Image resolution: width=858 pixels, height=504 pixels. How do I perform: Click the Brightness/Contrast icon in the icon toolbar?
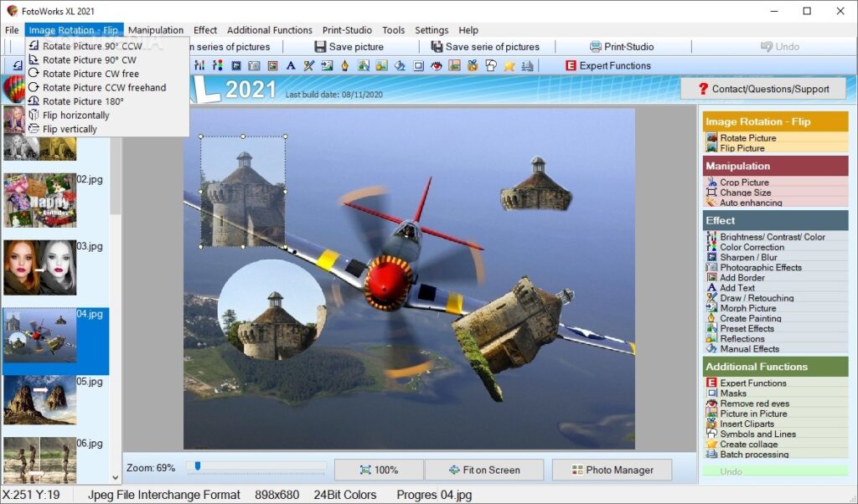point(199,65)
